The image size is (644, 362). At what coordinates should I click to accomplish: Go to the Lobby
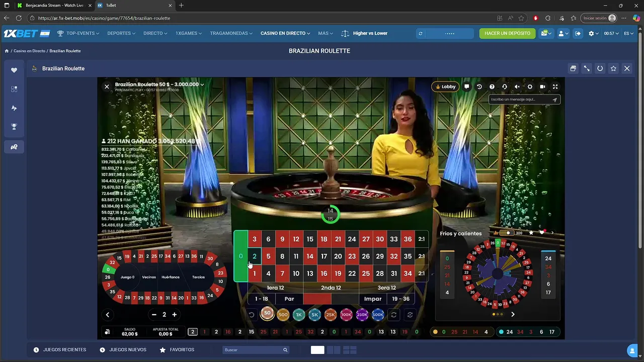click(445, 86)
